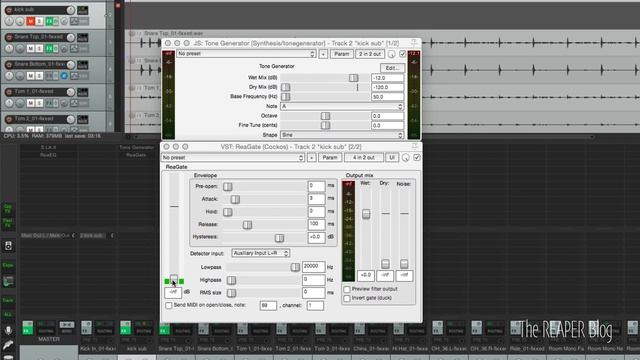Enable Preview filter output checkbox
The height and width of the screenshot is (360, 640).
pos(347,289)
